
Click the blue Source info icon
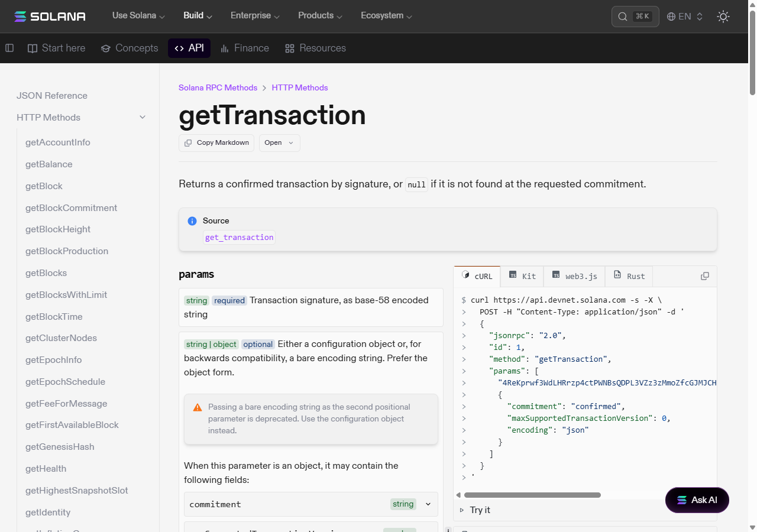coord(192,221)
